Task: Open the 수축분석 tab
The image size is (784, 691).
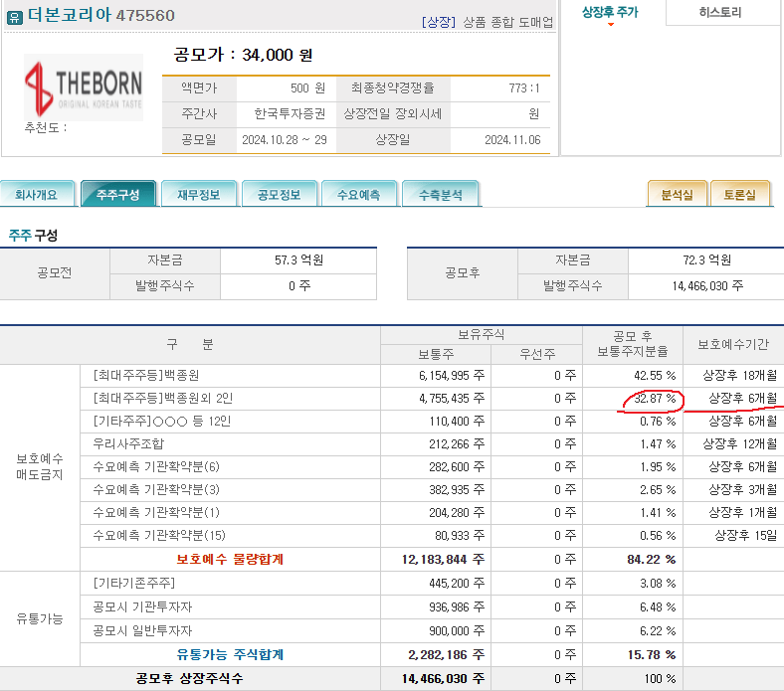Action: 440,194
